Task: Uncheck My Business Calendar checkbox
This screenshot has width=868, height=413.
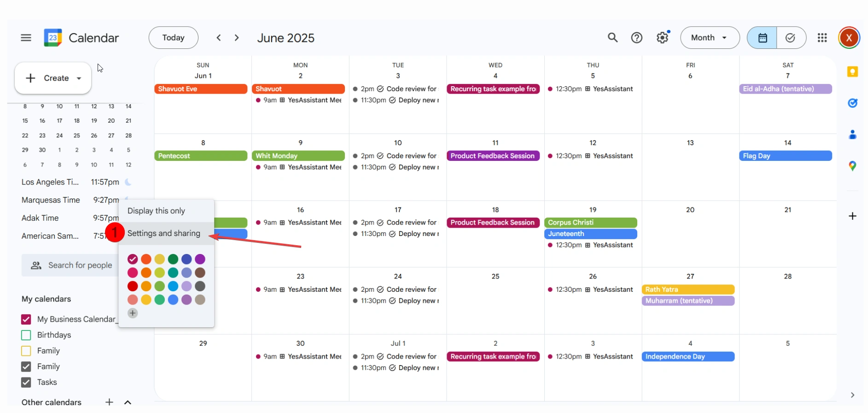Action: (x=26, y=319)
